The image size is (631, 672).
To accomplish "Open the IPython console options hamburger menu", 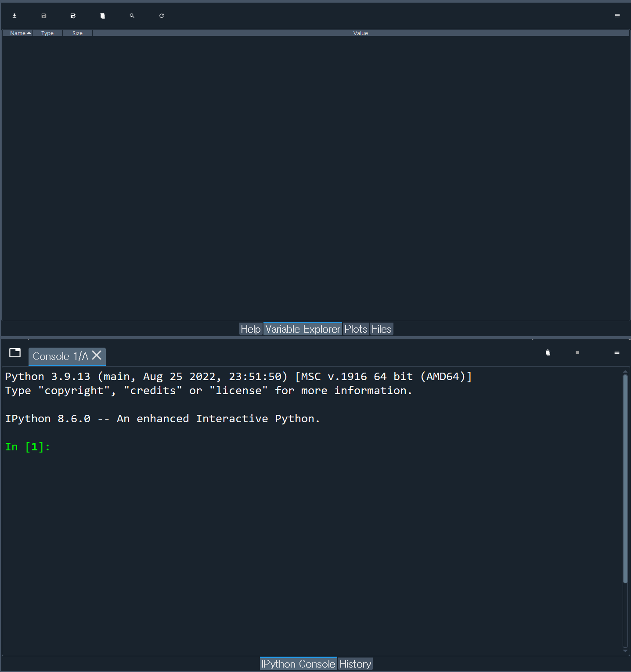I will pos(617,352).
